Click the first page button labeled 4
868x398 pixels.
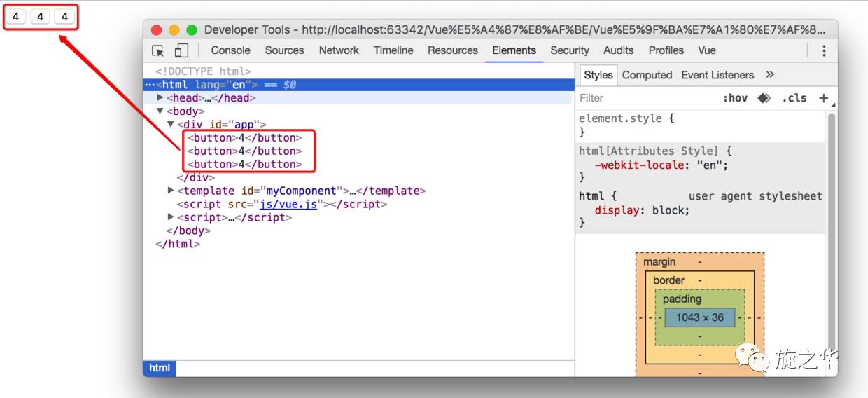point(17,16)
